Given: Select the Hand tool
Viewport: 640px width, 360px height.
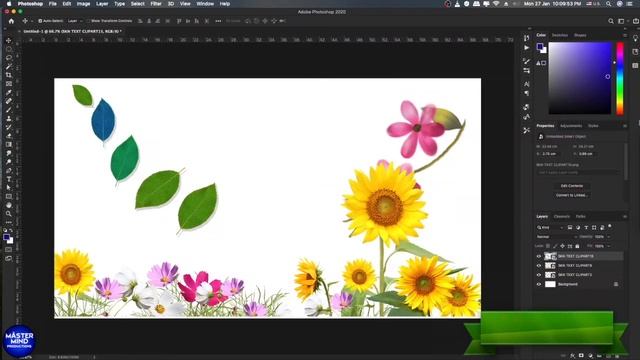Looking at the screenshot, I should (9, 205).
